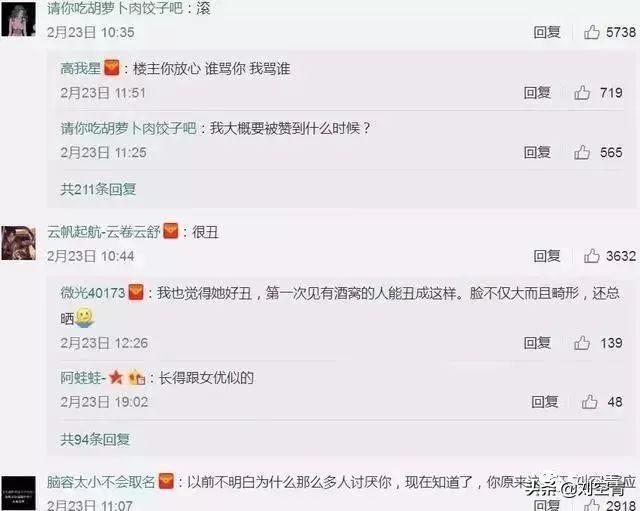Like 阿蛙蛙's reply with 48 likes
This screenshot has width=640, height=511.
click(x=589, y=402)
